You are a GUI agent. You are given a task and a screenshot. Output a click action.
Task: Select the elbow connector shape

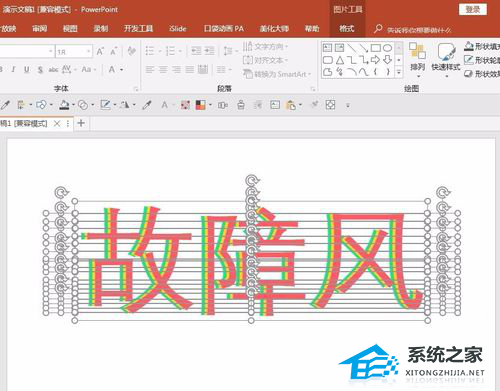point(351,60)
